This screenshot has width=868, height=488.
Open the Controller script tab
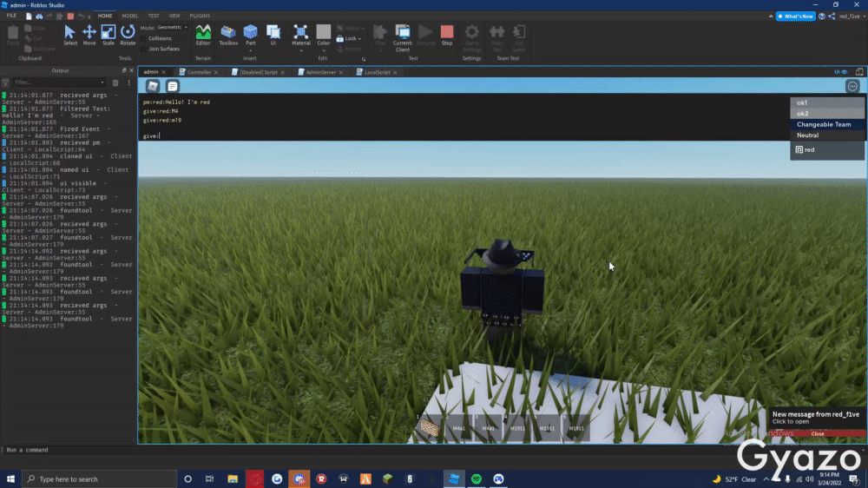(198, 72)
